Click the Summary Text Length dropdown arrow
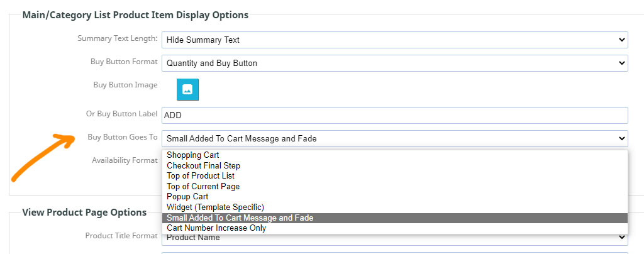This screenshot has width=644, height=254. pyautogui.click(x=621, y=40)
